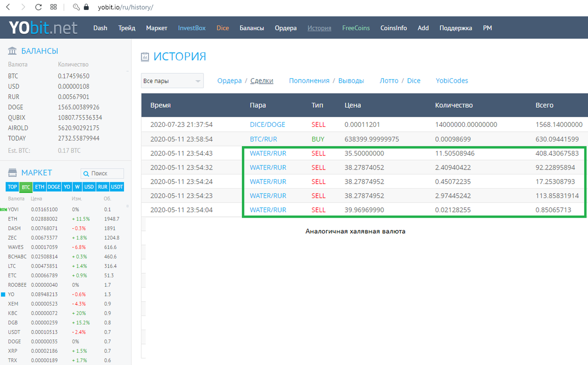
Task: Open the Dash menu item
Action: point(100,28)
